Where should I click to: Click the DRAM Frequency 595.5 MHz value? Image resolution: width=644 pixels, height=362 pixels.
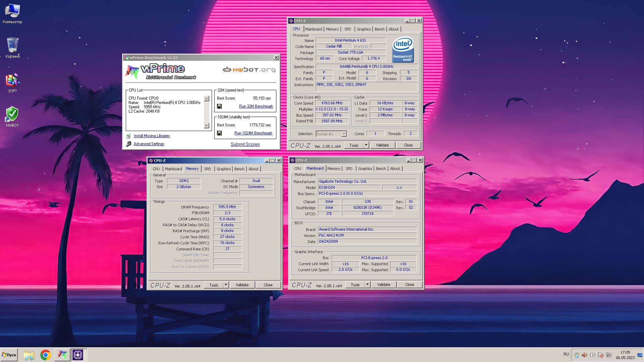[x=227, y=207]
